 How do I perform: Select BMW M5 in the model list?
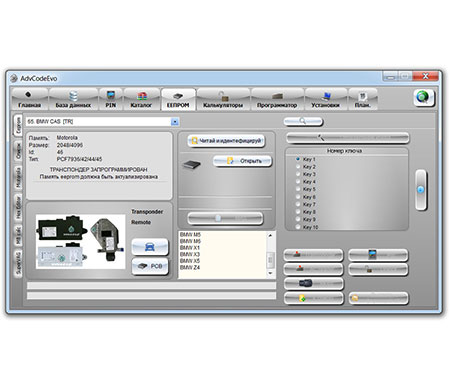click(x=190, y=235)
